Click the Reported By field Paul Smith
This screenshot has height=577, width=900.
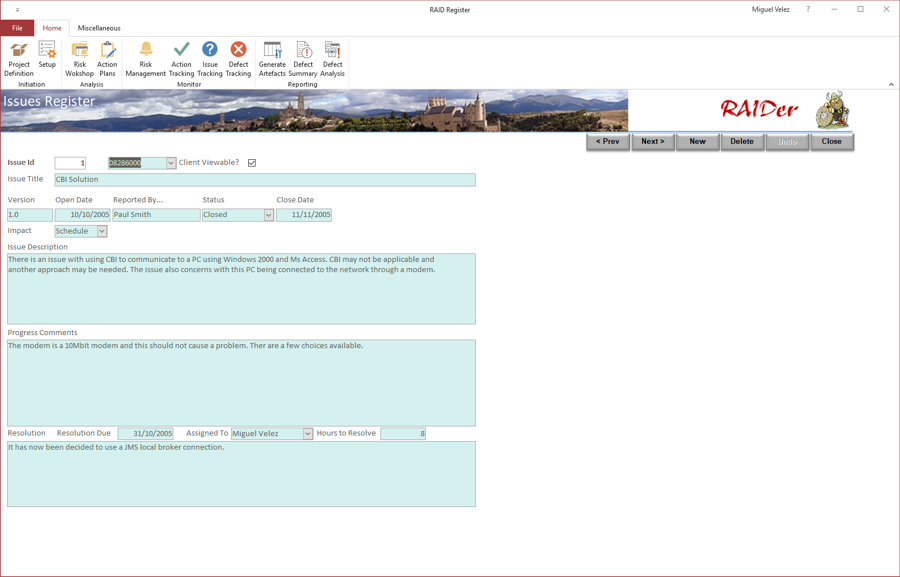pyautogui.click(x=156, y=215)
